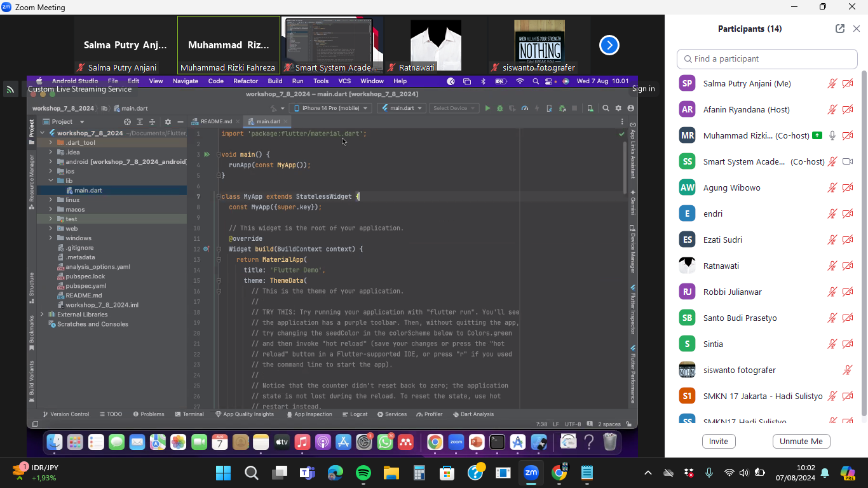Open main.dart run configuration dropdown
Image resolution: width=868 pixels, height=488 pixels.
click(x=401, y=108)
